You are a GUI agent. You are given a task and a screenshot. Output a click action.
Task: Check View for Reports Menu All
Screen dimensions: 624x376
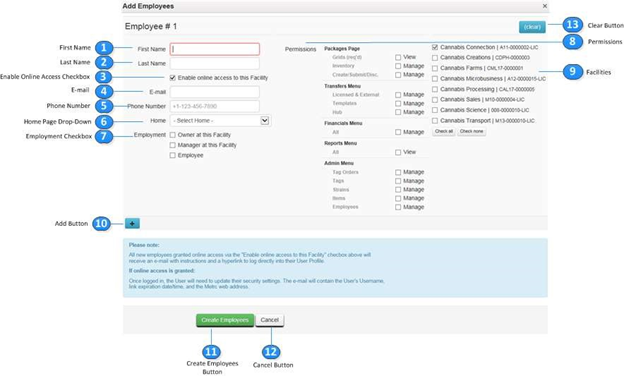coord(398,152)
